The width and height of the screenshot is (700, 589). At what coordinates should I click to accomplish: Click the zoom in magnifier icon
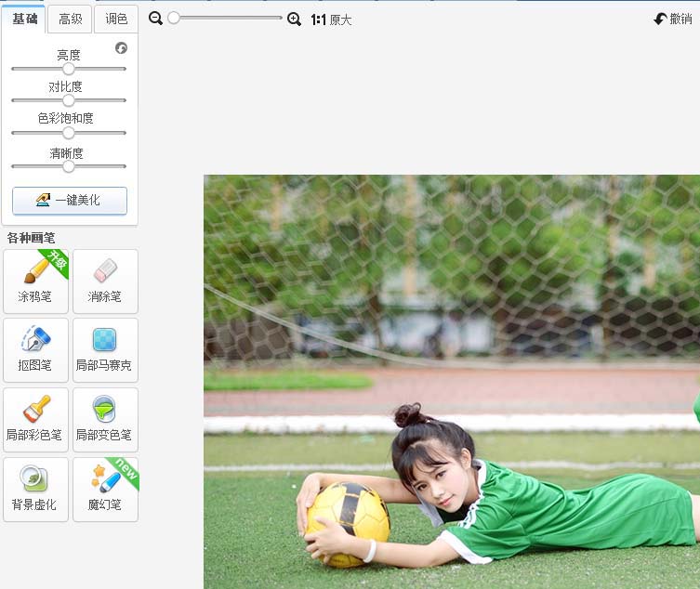[294, 20]
